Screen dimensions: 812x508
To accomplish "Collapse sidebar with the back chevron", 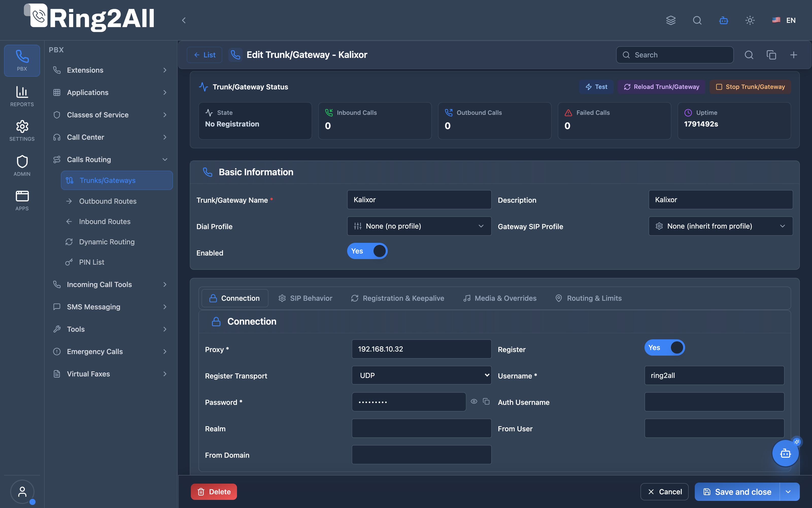I will pyautogui.click(x=184, y=20).
